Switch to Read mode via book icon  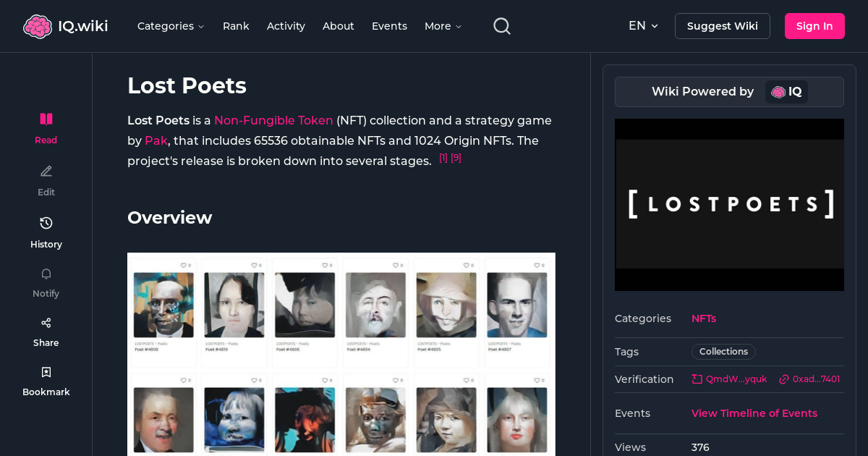(46, 119)
